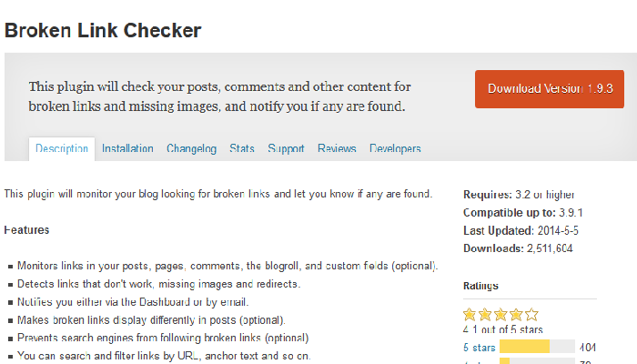Click the 4.1 out of 5 stars text
Image resolution: width=637 pixels, height=364 pixels.
click(x=503, y=329)
